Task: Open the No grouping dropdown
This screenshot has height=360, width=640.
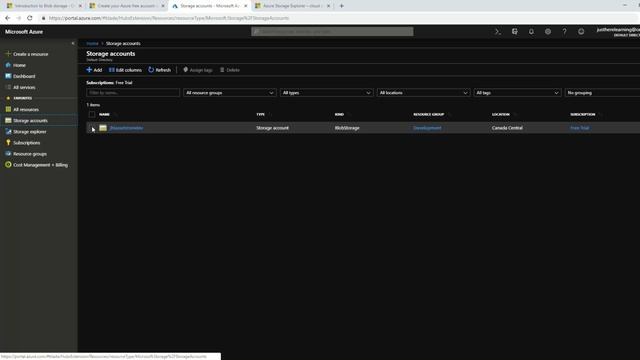Action: pyautogui.click(x=602, y=93)
